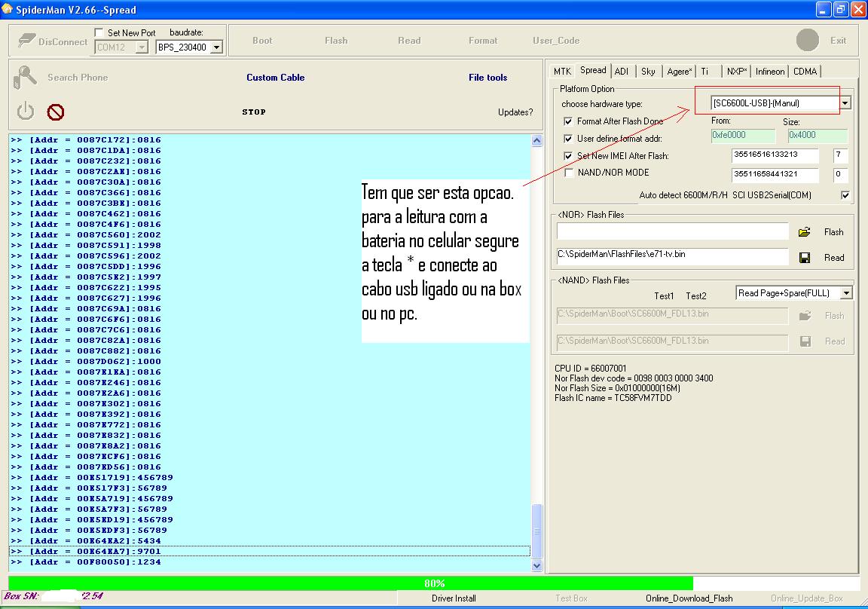The height and width of the screenshot is (609, 868).
Task: Click the NAND save disk icon
Action: pyautogui.click(x=805, y=341)
